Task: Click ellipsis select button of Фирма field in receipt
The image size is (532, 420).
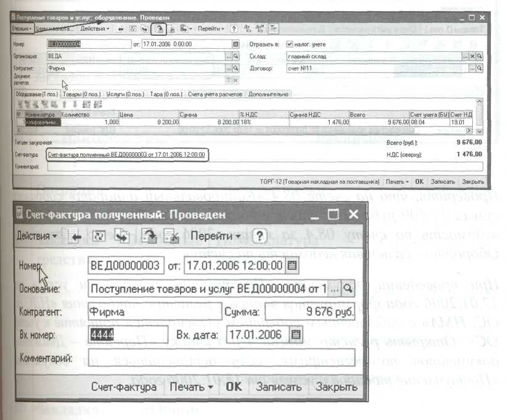Action: 229,68
